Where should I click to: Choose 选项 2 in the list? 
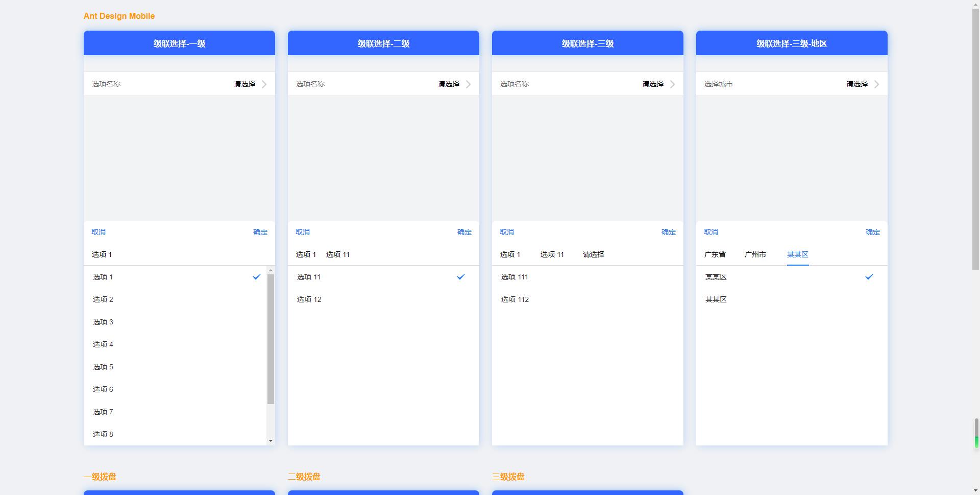(x=175, y=299)
